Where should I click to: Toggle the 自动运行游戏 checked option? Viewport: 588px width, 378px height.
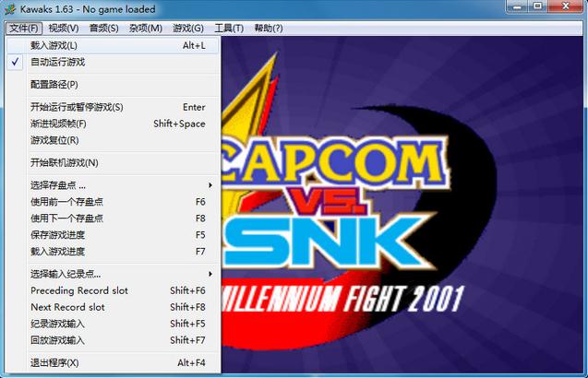point(113,62)
